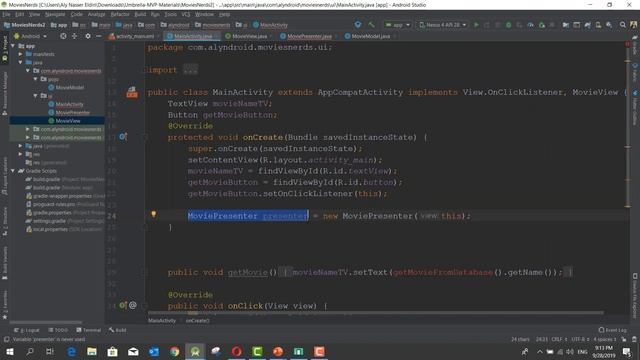
Task: Collapse the pojo package node
Action: [36, 79]
